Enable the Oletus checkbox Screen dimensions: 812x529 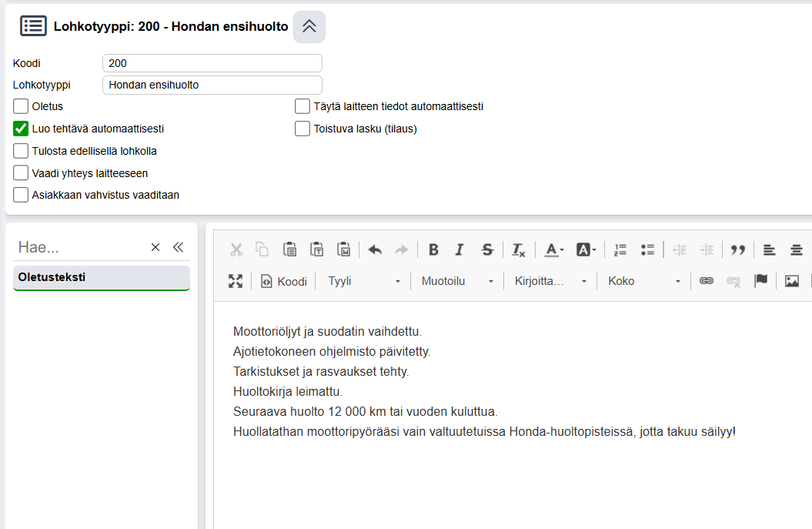[21, 106]
